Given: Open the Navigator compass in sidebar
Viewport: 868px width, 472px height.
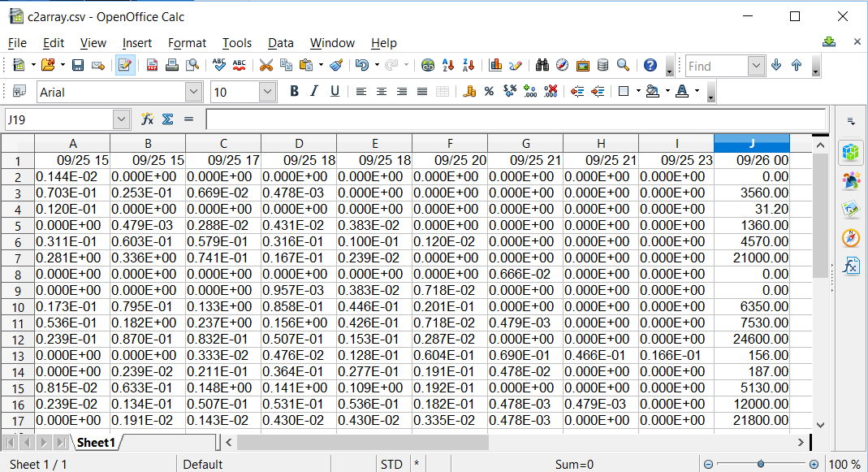Looking at the screenshot, I should [851, 237].
